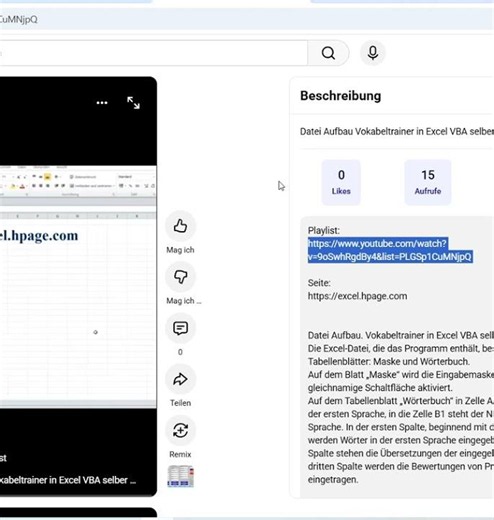Click the line 'gleichnamige Schaltfläche aktiviert.'
Screen dimensions: 494x520
(380, 388)
